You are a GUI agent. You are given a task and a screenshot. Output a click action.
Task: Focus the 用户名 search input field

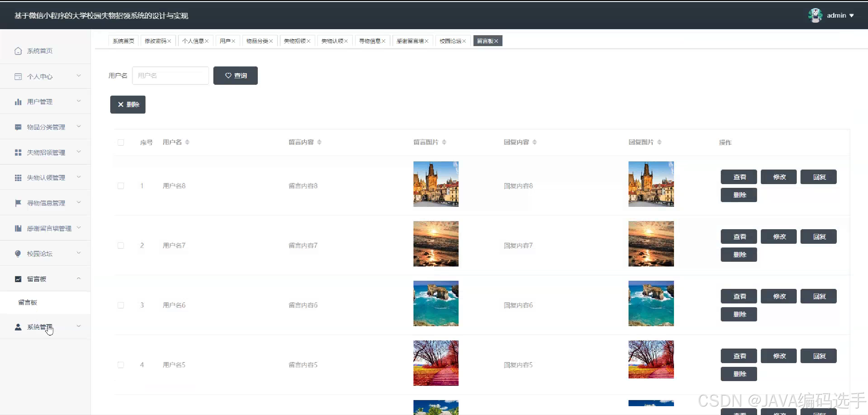[170, 76]
